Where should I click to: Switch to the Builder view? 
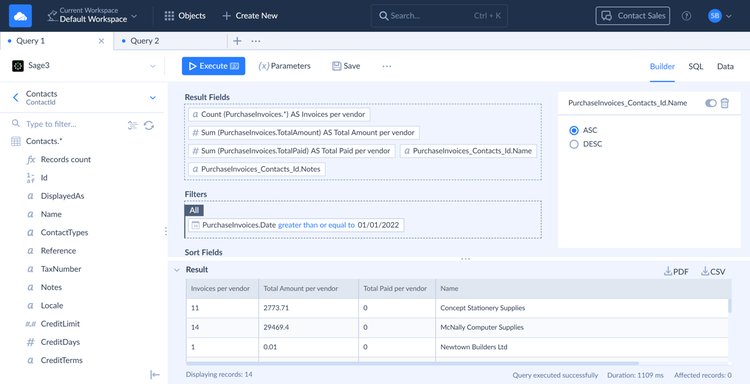pyautogui.click(x=662, y=66)
